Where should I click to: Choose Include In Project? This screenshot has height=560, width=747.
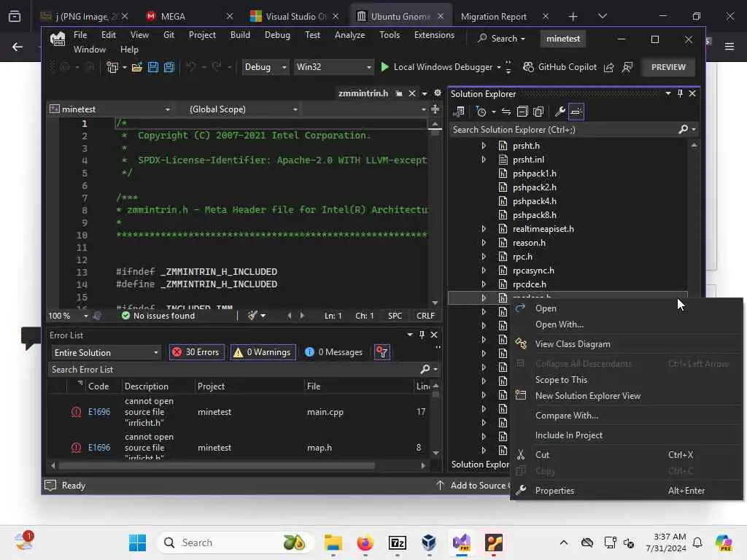click(x=626, y=435)
